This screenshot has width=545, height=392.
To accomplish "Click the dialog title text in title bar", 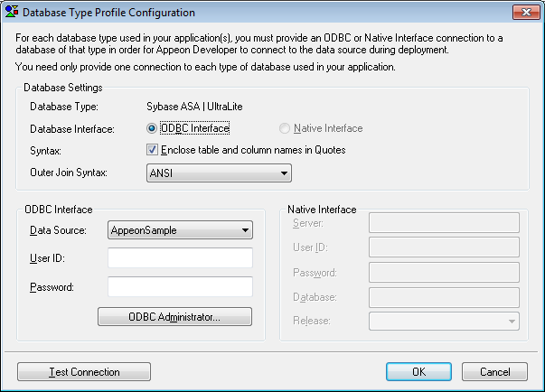I will tap(108, 13).
